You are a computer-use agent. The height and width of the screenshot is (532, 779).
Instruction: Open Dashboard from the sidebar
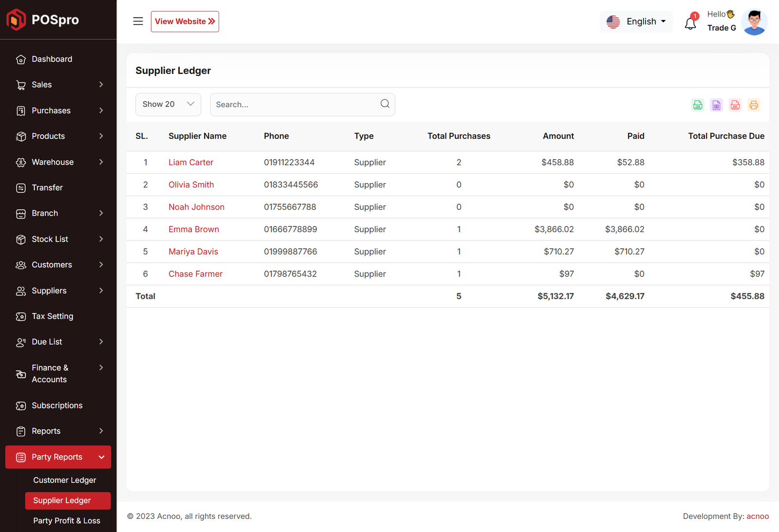pyautogui.click(x=52, y=59)
